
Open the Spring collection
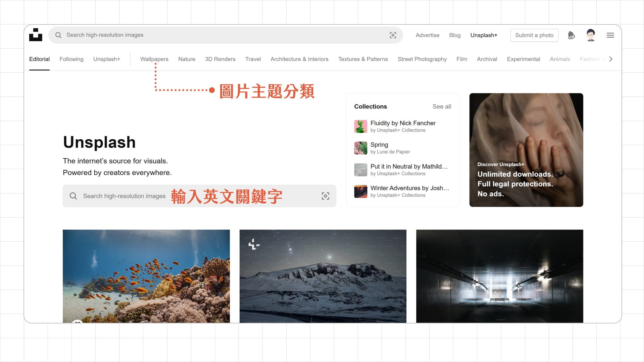coord(402,148)
